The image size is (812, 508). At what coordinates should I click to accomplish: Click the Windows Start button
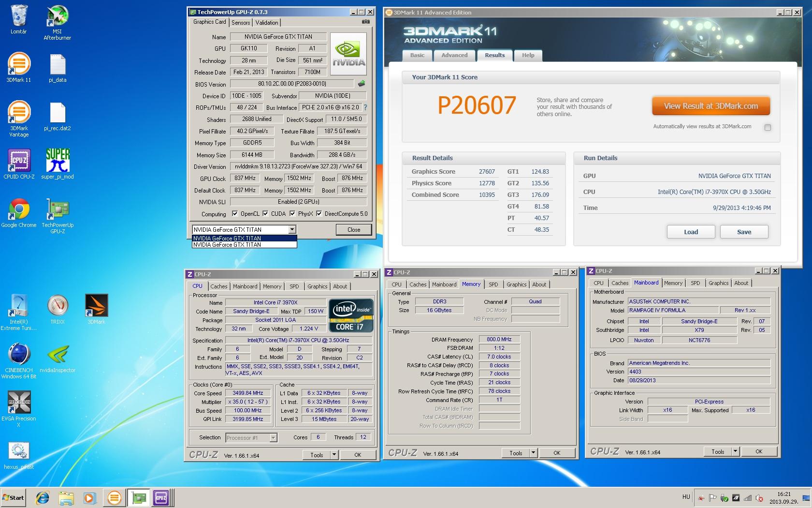click(13, 498)
